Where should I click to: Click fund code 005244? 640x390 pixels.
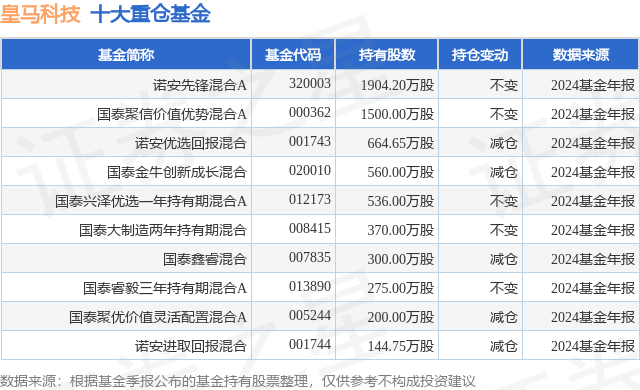(310, 315)
